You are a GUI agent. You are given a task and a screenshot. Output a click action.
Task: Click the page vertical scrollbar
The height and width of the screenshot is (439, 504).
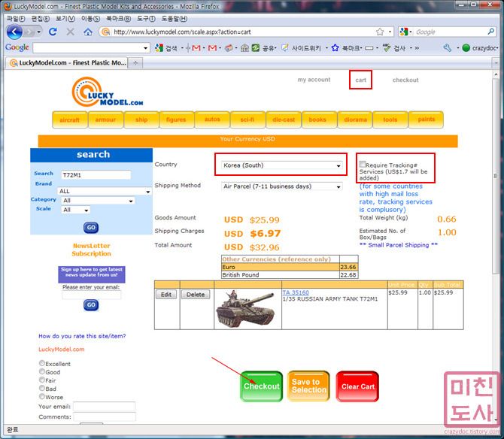(x=495, y=246)
